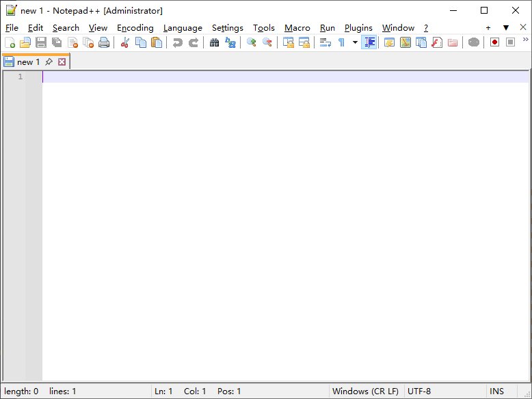Expand the toolbar overflow chevron

click(x=525, y=40)
